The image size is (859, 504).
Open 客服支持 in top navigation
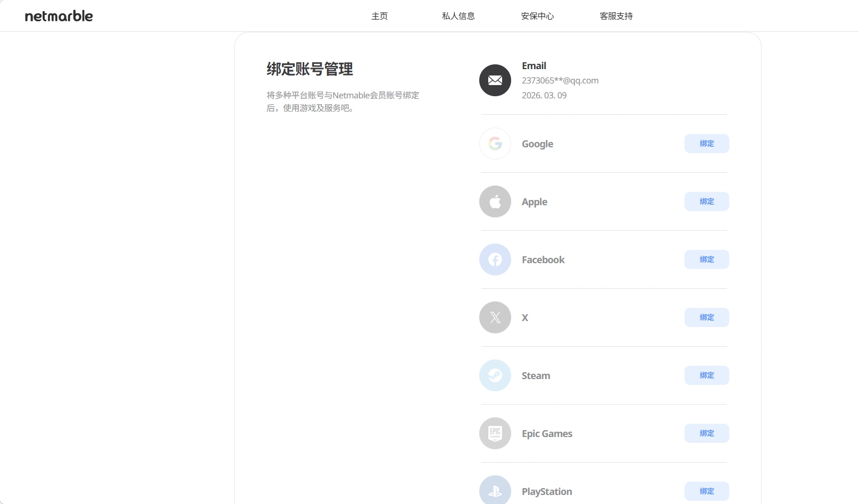[616, 16]
